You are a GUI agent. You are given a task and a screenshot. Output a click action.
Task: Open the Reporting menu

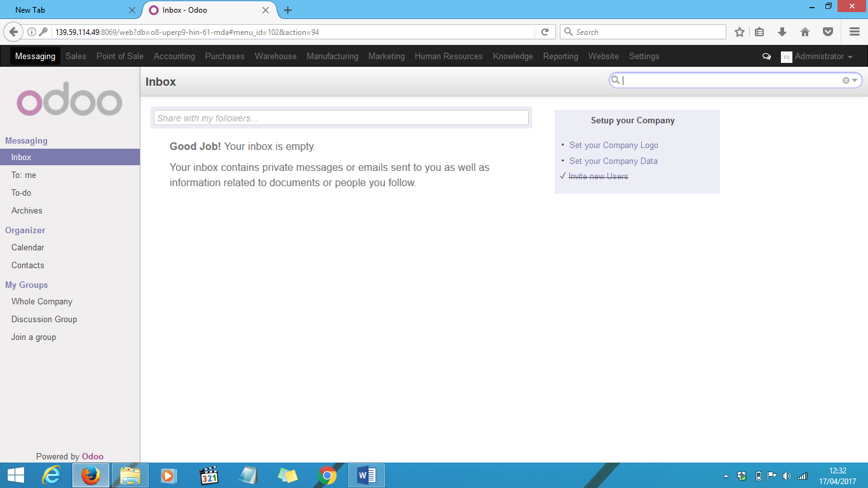coord(560,57)
